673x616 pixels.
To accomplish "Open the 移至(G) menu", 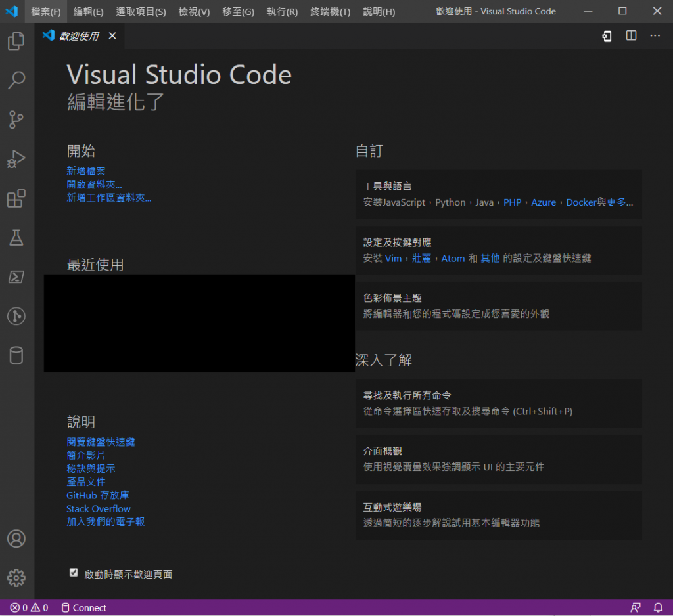I will click(238, 12).
